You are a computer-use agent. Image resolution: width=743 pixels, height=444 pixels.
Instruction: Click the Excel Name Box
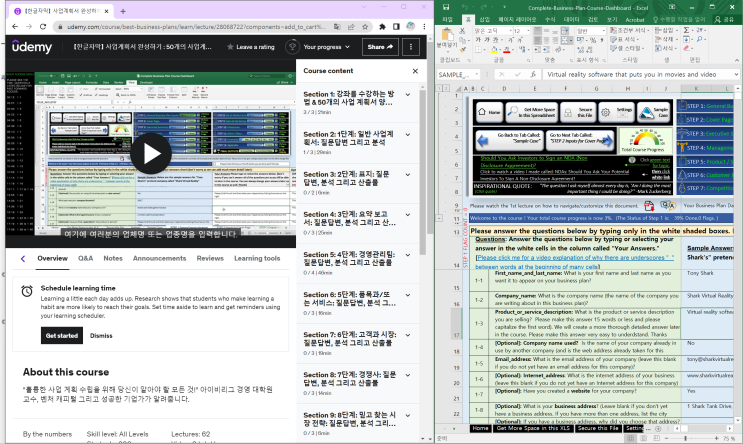458,74
